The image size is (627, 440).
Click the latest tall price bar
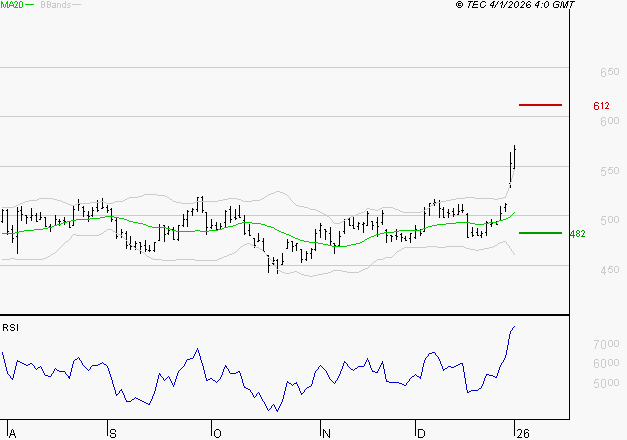pyautogui.click(x=514, y=160)
